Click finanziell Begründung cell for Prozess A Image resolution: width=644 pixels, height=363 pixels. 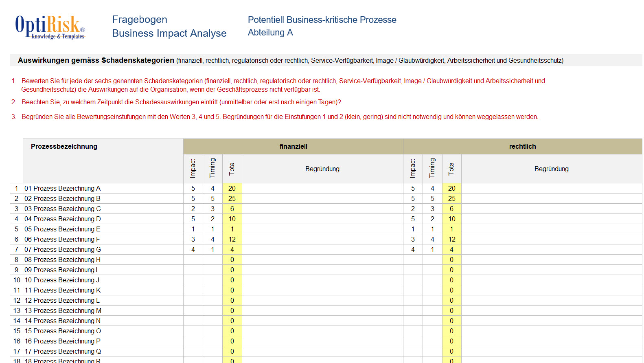point(322,188)
